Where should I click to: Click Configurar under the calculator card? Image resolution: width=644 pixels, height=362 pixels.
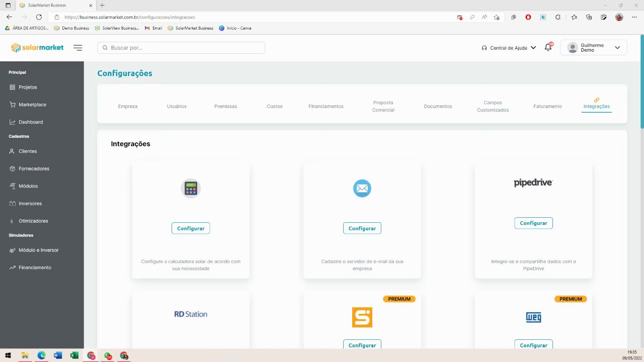coord(191,228)
